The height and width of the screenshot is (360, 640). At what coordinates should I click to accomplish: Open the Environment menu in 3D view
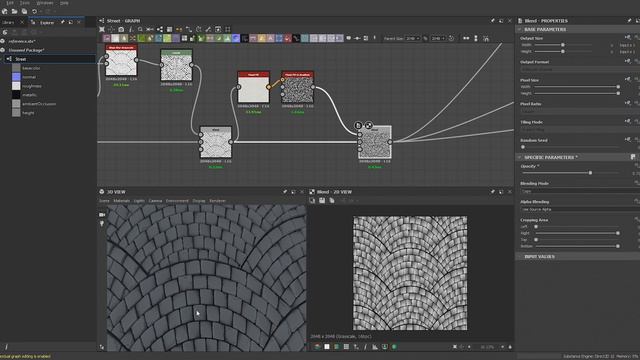click(x=177, y=201)
